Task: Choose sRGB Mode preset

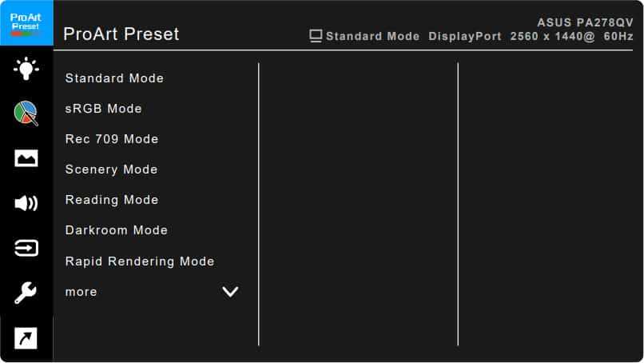Action: coord(103,109)
